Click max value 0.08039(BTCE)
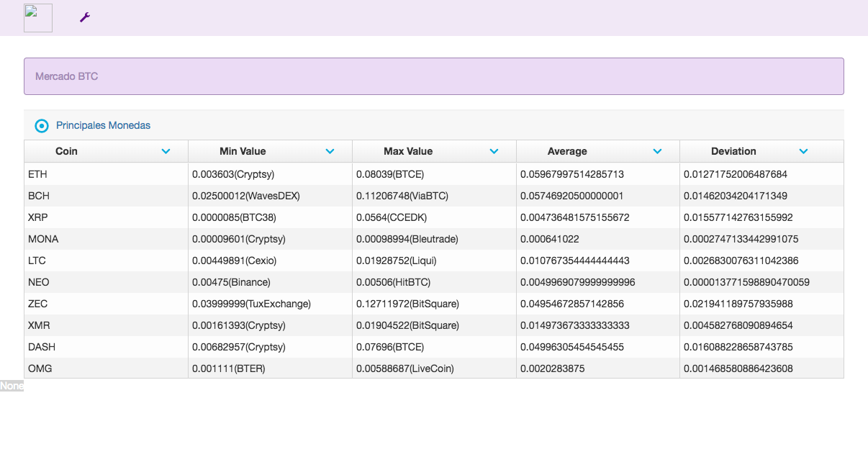 tap(390, 174)
